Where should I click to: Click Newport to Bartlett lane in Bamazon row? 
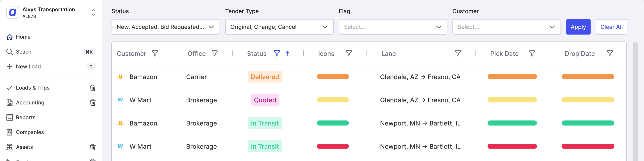tap(420, 123)
